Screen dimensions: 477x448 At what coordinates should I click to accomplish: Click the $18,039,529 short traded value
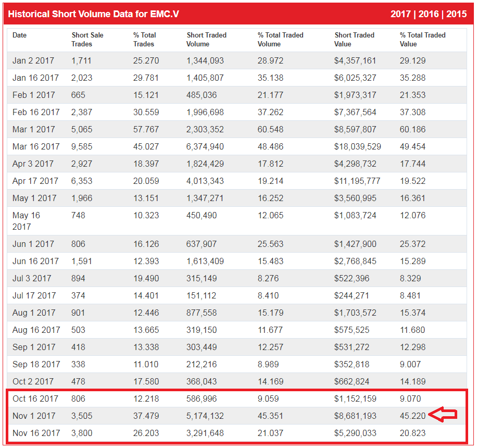pyautogui.click(x=357, y=147)
